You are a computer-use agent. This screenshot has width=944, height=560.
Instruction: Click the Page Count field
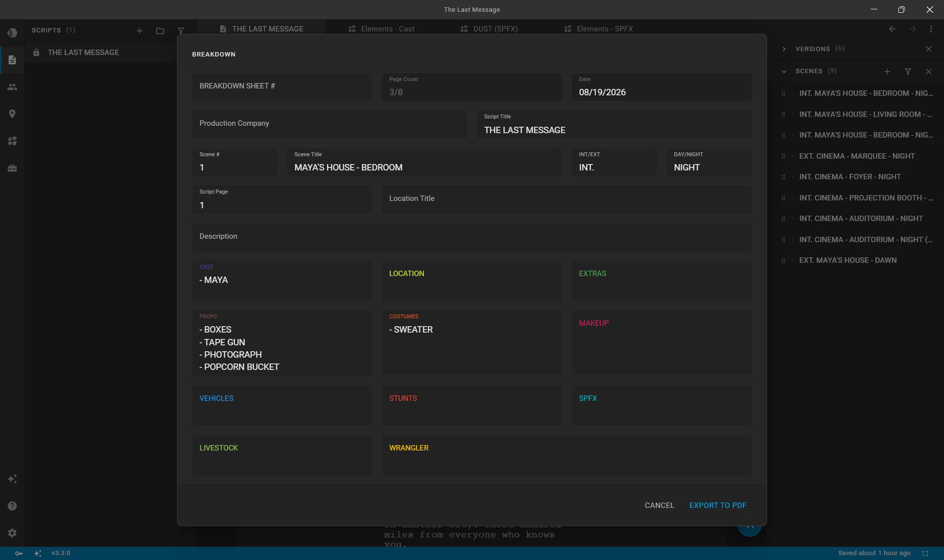coord(472,86)
